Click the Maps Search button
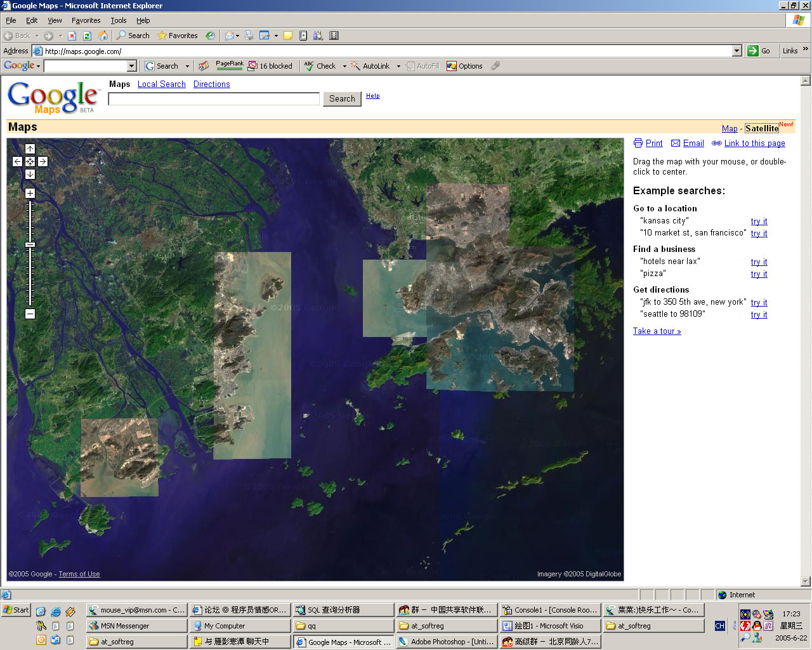This screenshot has width=812, height=650. pos(342,98)
